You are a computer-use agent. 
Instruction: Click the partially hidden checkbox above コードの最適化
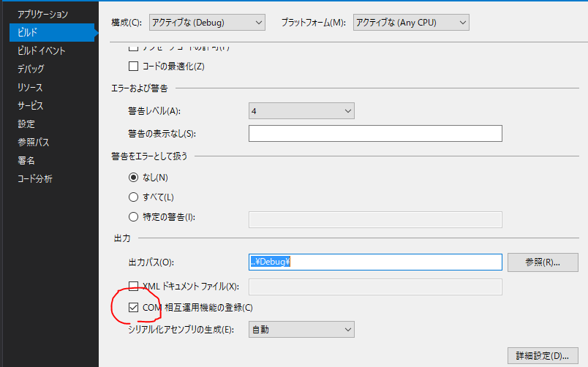coord(133,48)
